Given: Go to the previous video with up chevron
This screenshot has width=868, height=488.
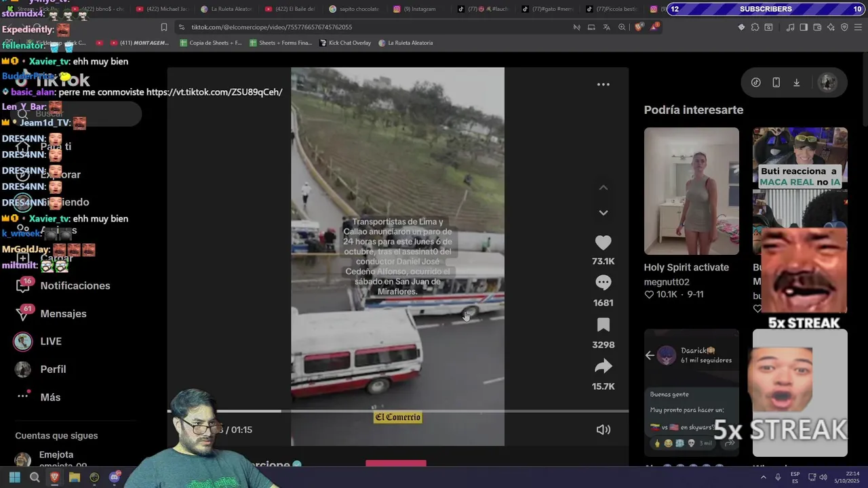Looking at the screenshot, I should point(603,188).
